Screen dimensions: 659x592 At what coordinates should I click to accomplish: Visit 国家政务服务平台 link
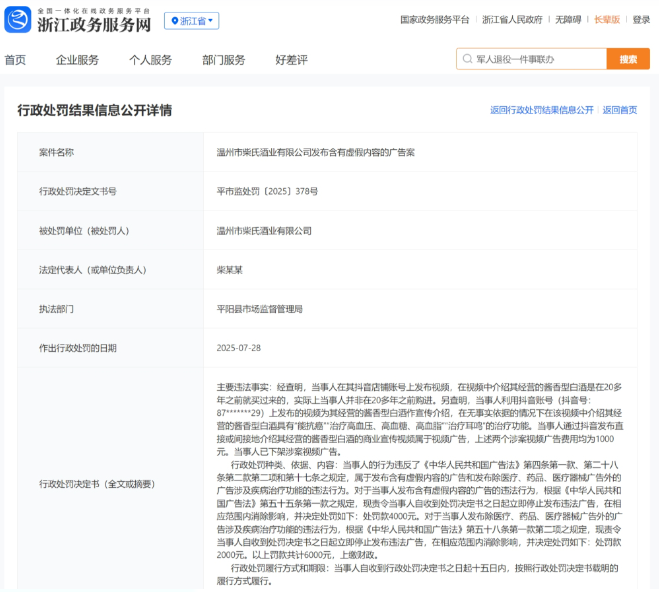point(435,20)
